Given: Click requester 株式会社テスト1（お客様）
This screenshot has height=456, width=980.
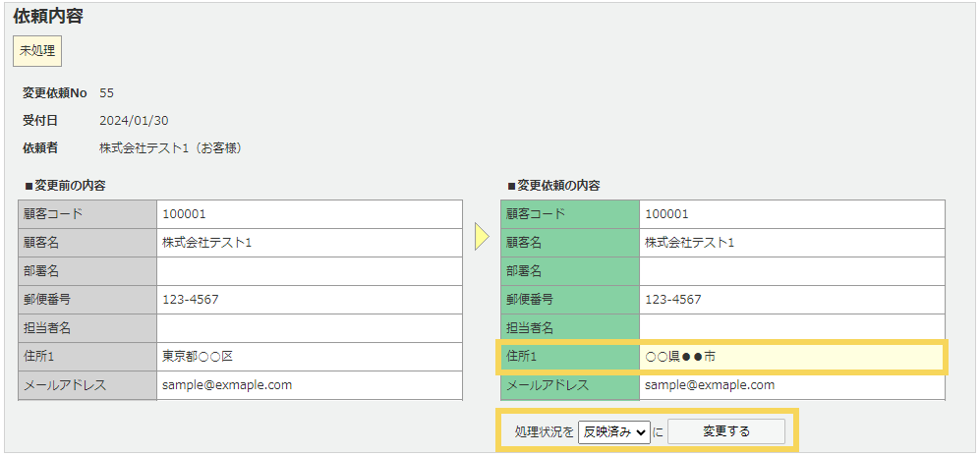Looking at the screenshot, I should [171, 148].
